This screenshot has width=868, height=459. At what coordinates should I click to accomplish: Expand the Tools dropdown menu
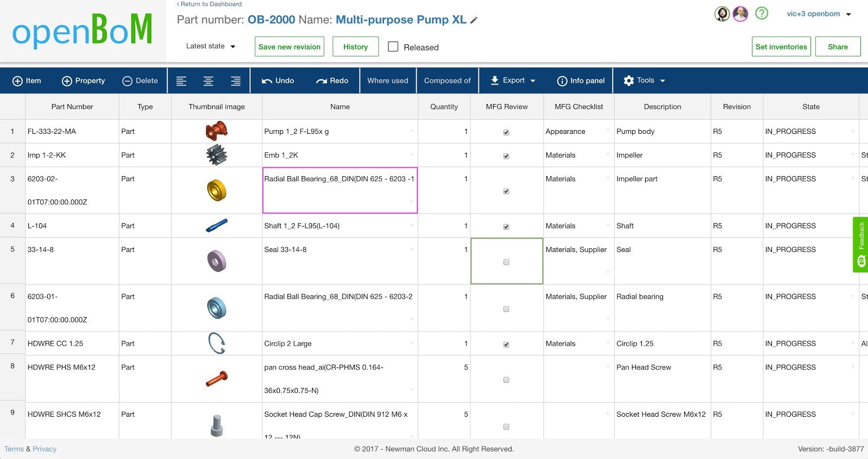pyautogui.click(x=644, y=81)
